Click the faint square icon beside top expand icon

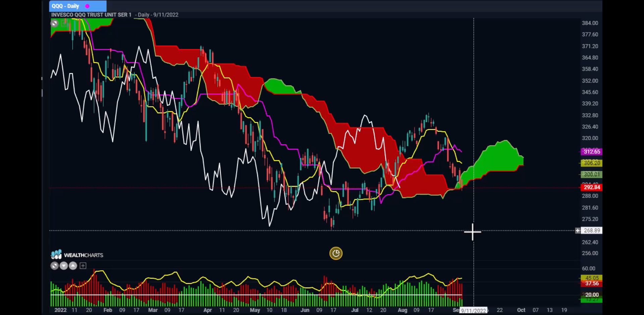click(x=64, y=23)
